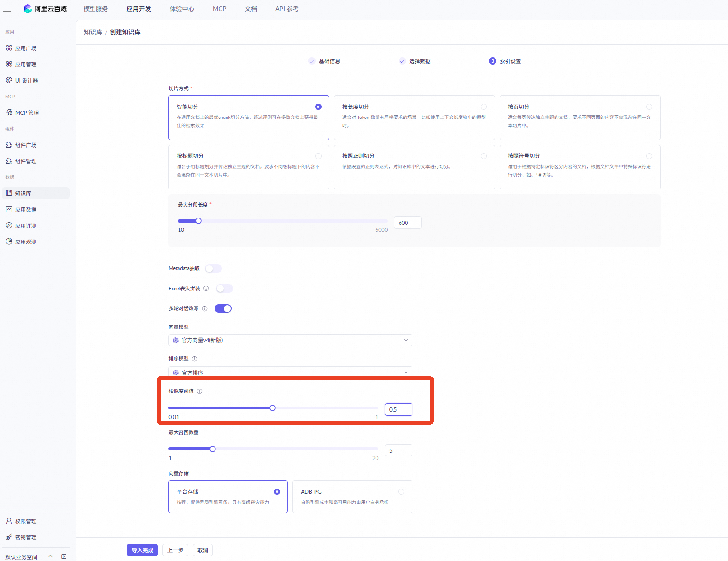Click info icon next to Excel表头拼装
Screen dimensions: 728x561
[206, 289]
